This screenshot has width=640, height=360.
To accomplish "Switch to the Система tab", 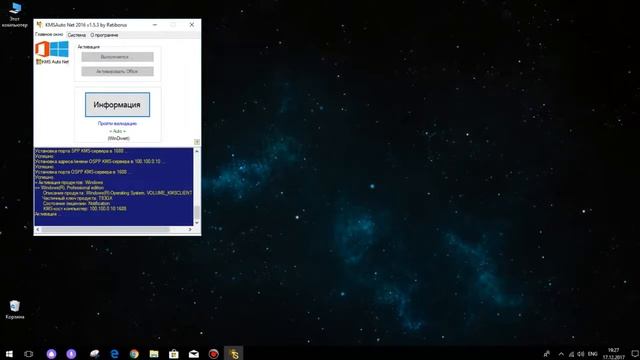I will pos(76,35).
